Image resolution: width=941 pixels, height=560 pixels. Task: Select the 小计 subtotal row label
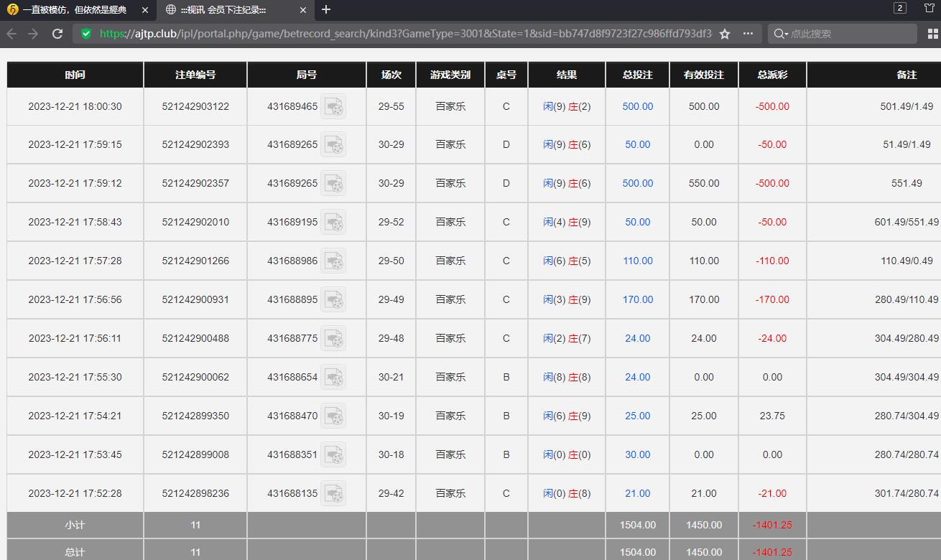pyautogui.click(x=75, y=525)
